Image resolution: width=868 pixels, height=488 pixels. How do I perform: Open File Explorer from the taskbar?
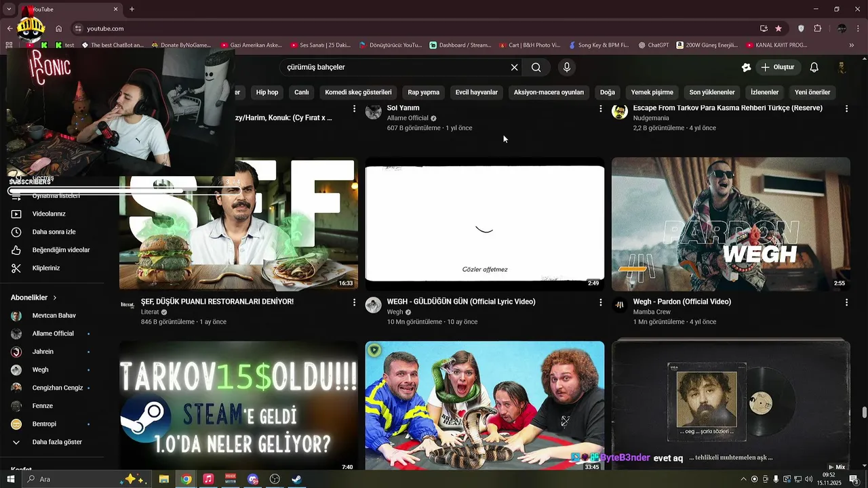pos(163,479)
